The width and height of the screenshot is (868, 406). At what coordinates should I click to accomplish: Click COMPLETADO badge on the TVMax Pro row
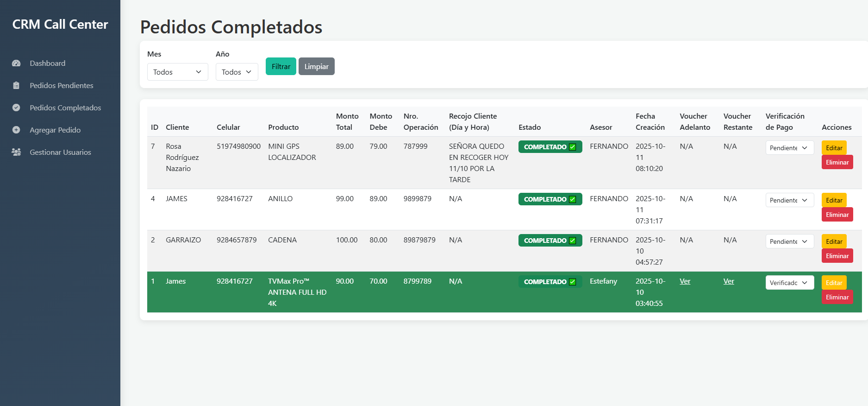pyautogui.click(x=550, y=282)
